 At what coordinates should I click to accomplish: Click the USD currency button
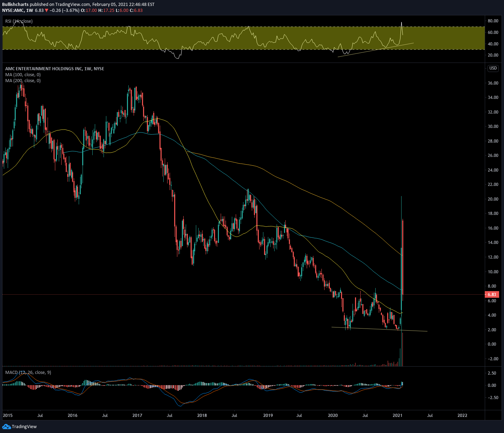point(493,68)
